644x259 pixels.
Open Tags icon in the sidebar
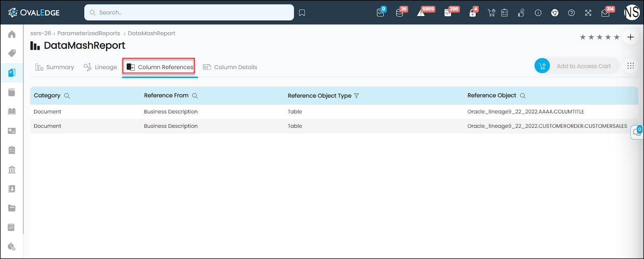pyautogui.click(x=12, y=53)
